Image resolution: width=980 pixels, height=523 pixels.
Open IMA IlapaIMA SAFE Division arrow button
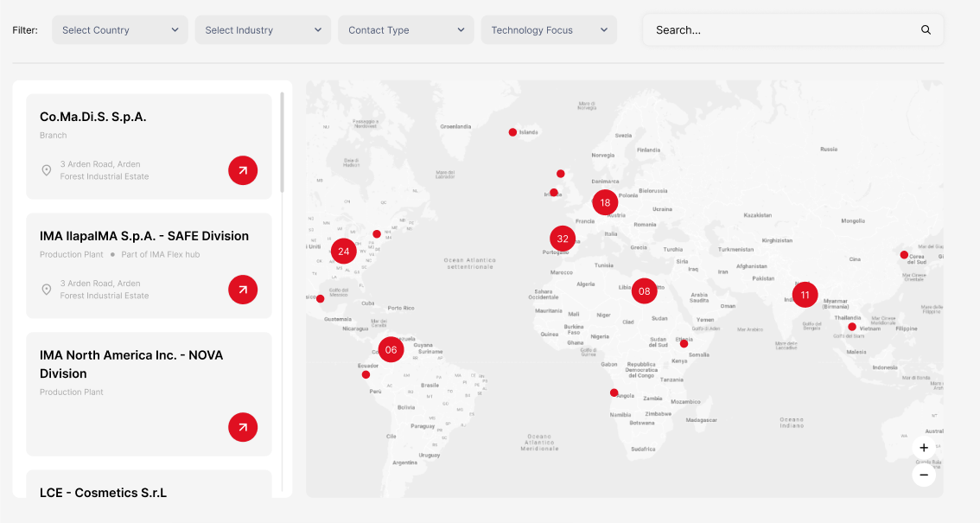click(x=243, y=290)
